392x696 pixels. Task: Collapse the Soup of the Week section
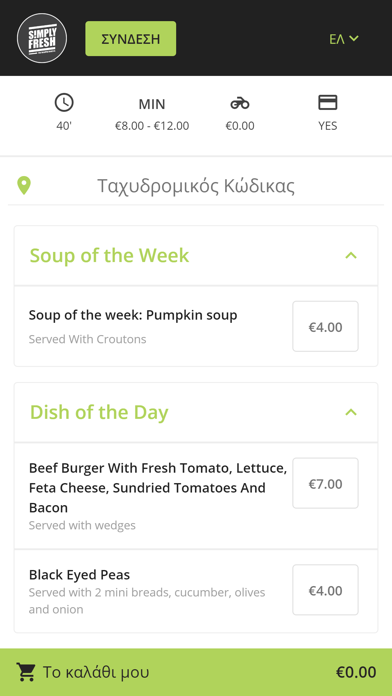pyautogui.click(x=351, y=256)
